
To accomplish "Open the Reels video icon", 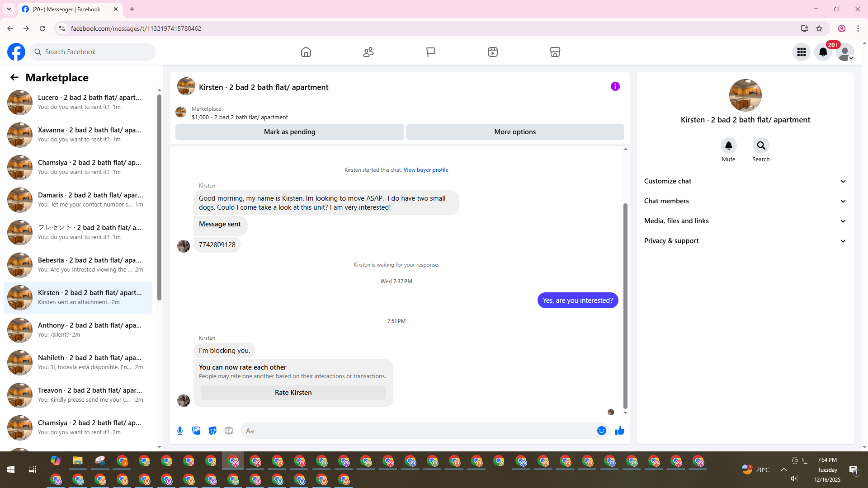I will [493, 52].
